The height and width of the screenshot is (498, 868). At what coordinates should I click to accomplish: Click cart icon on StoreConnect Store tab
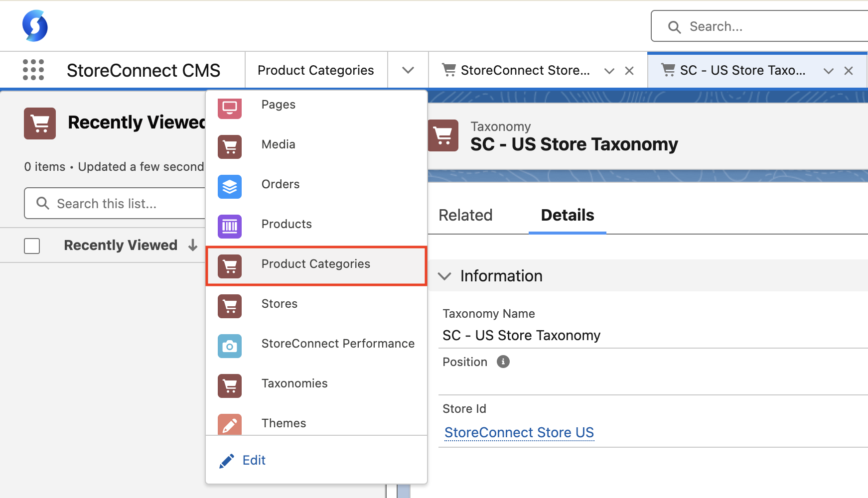point(449,70)
